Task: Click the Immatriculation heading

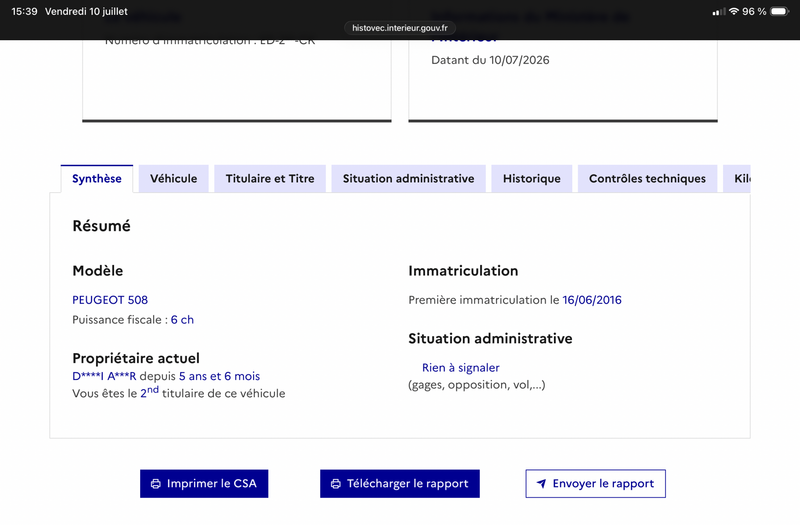Action: pyautogui.click(x=463, y=271)
